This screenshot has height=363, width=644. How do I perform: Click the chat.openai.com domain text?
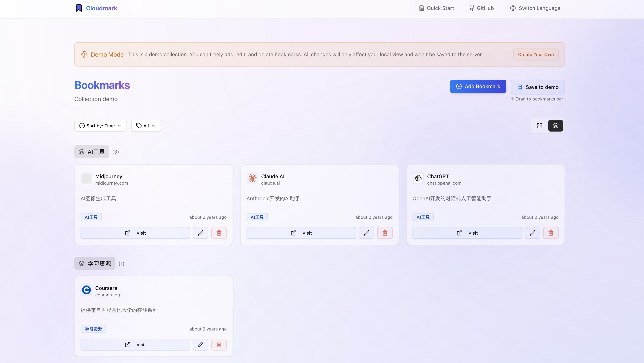click(x=444, y=183)
